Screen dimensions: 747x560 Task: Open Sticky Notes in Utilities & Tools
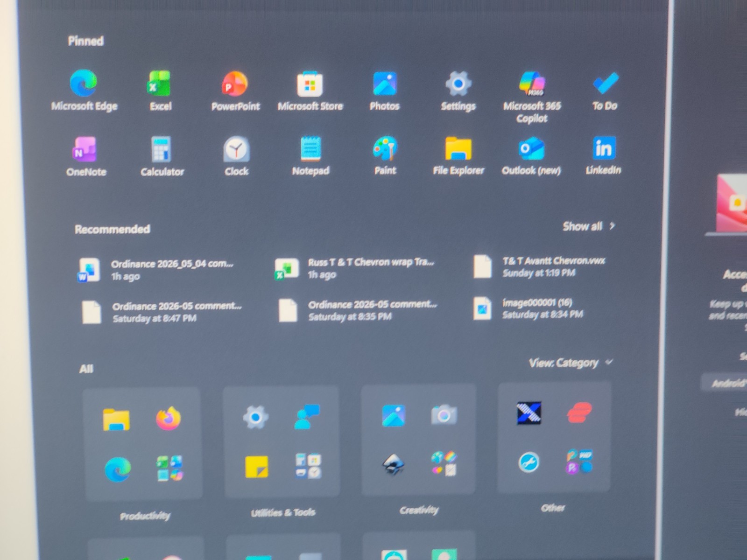(x=257, y=467)
